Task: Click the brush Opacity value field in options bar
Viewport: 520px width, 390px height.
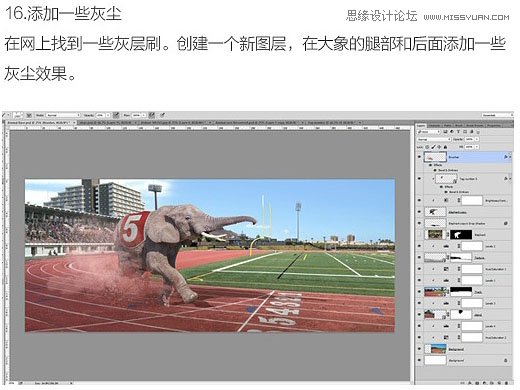Action: 101,115
